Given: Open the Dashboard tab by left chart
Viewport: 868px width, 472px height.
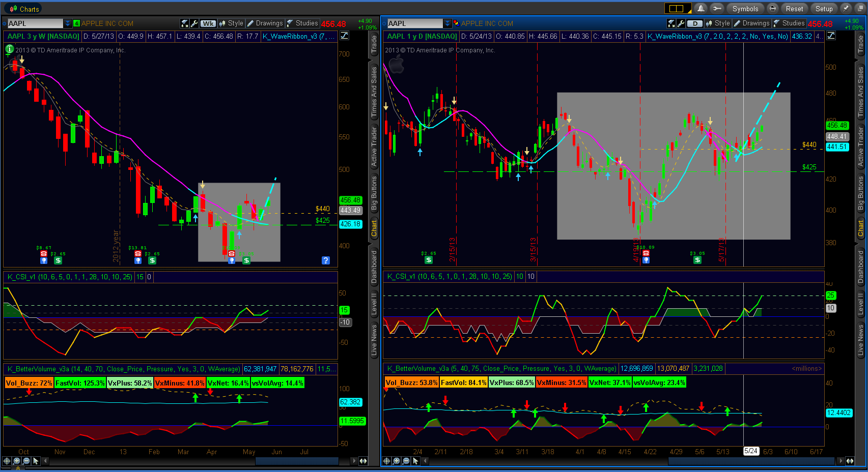Looking at the screenshot, I should click(374, 267).
